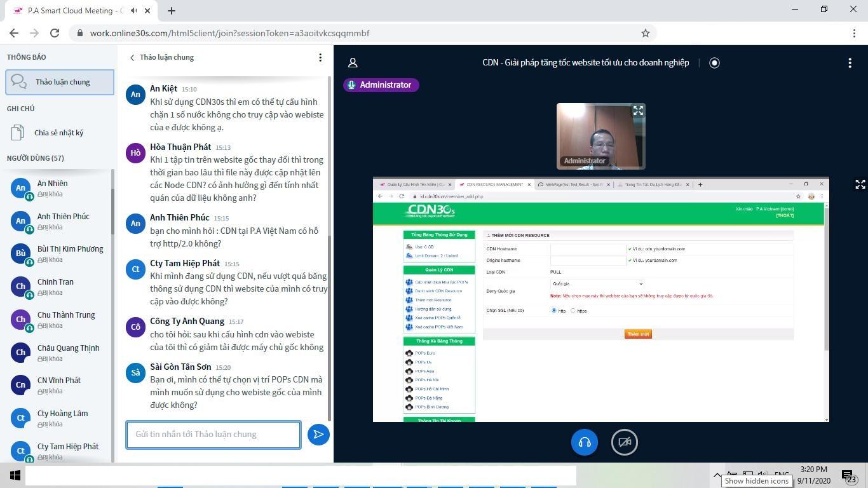
Task: Click Administrator webcam thumbnail
Action: (x=601, y=136)
